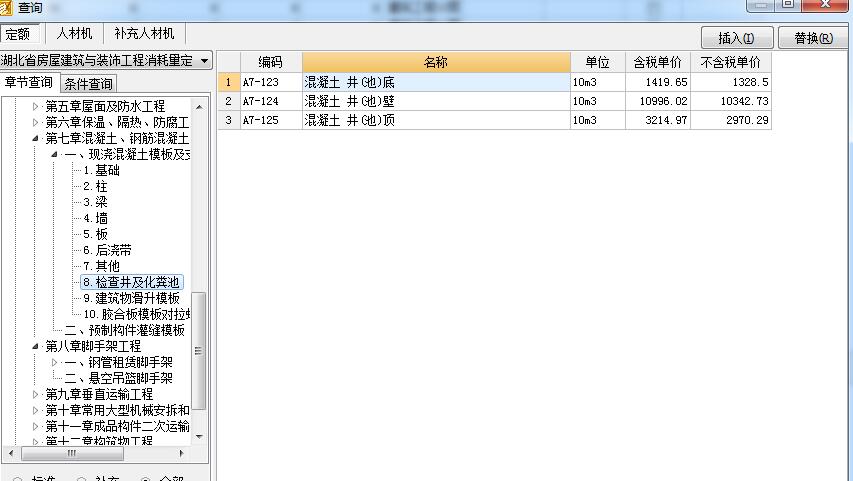
Task: Select tree item 9. 建筑物滑升模板
Action: [x=131, y=298]
